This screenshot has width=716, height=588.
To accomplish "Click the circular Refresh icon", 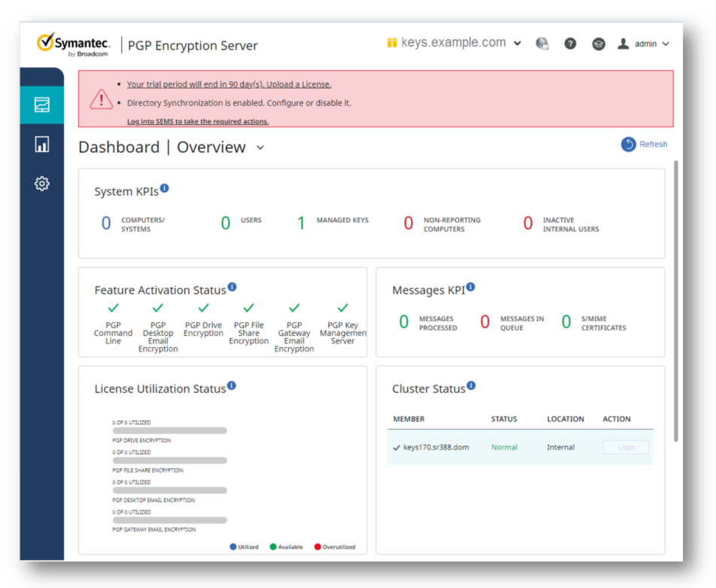I will (629, 145).
